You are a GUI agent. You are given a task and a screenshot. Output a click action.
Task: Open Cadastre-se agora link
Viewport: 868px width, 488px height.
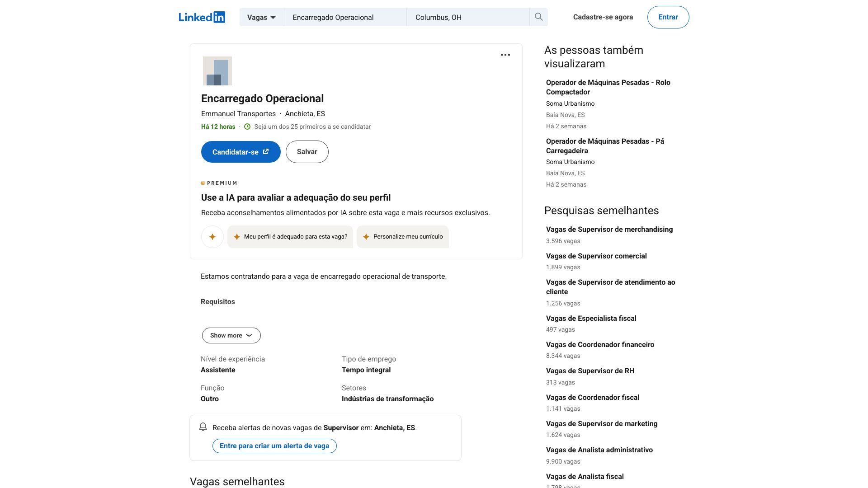603,17
